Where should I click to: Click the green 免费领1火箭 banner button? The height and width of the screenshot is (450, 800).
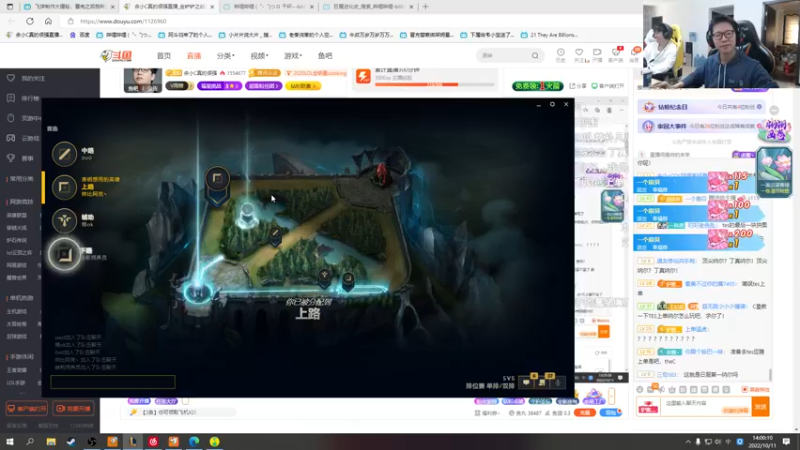coord(538,86)
